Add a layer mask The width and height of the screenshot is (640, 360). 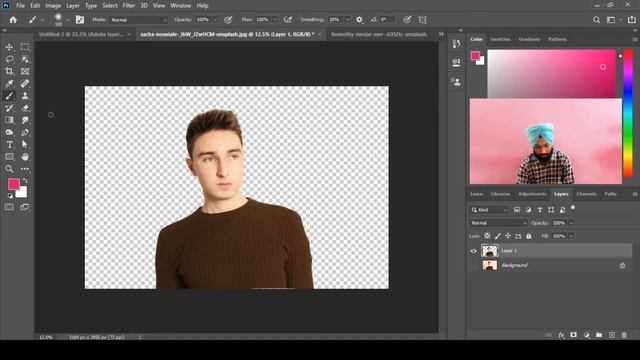tap(573, 335)
